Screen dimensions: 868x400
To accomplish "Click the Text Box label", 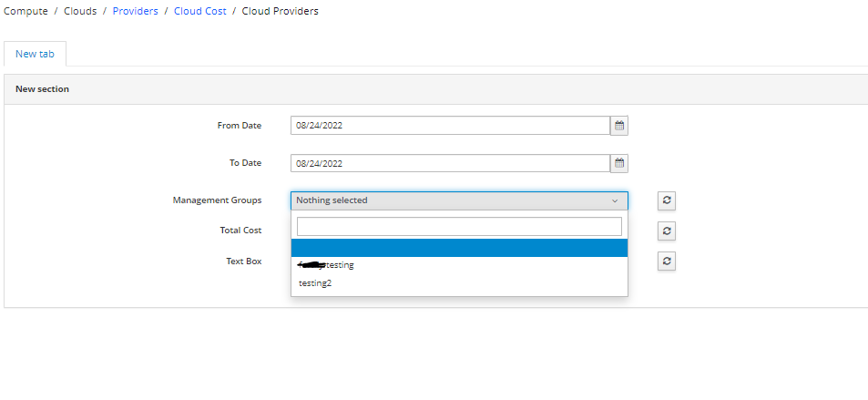I will [x=243, y=261].
